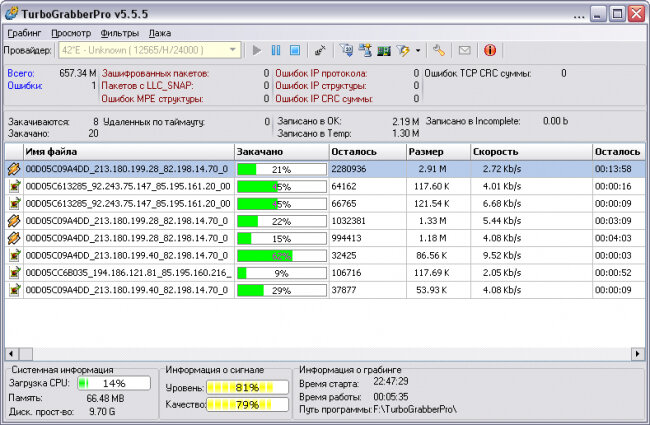Click the 21% download progress bar
Viewport: 650px width, 425px height.
pos(282,169)
